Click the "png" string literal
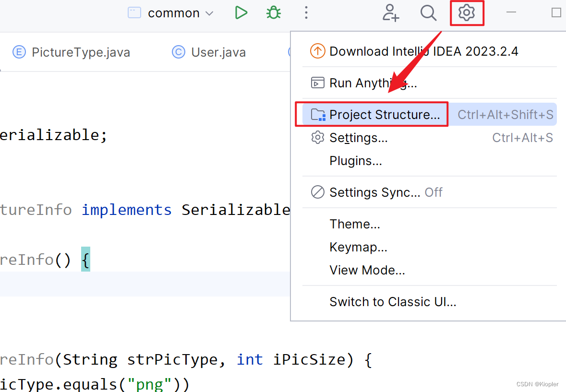 pyautogui.click(x=149, y=384)
